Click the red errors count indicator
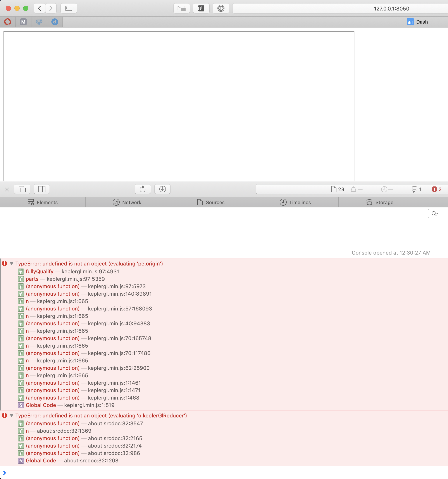448x479 pixels. click(436, 189)
